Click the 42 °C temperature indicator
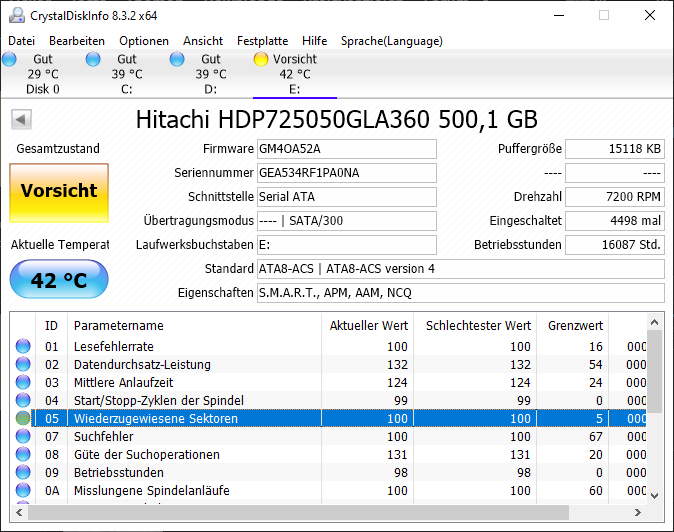674x532 pixels. click(x=59, y=279)
